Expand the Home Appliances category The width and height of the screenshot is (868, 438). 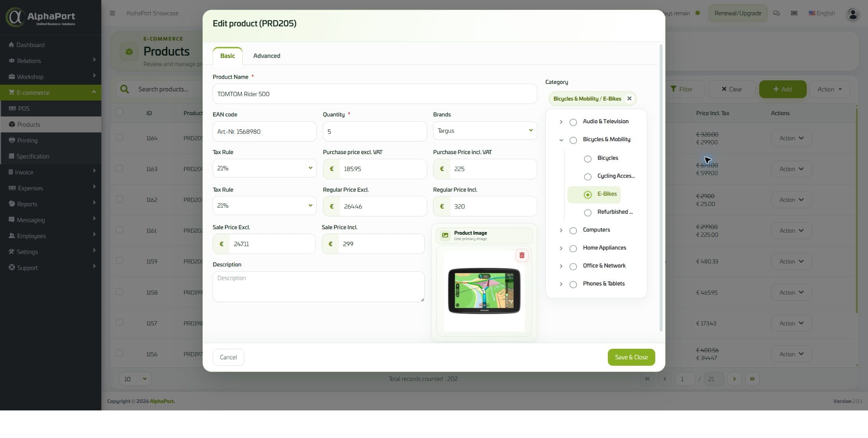click(x=561, y=248)
